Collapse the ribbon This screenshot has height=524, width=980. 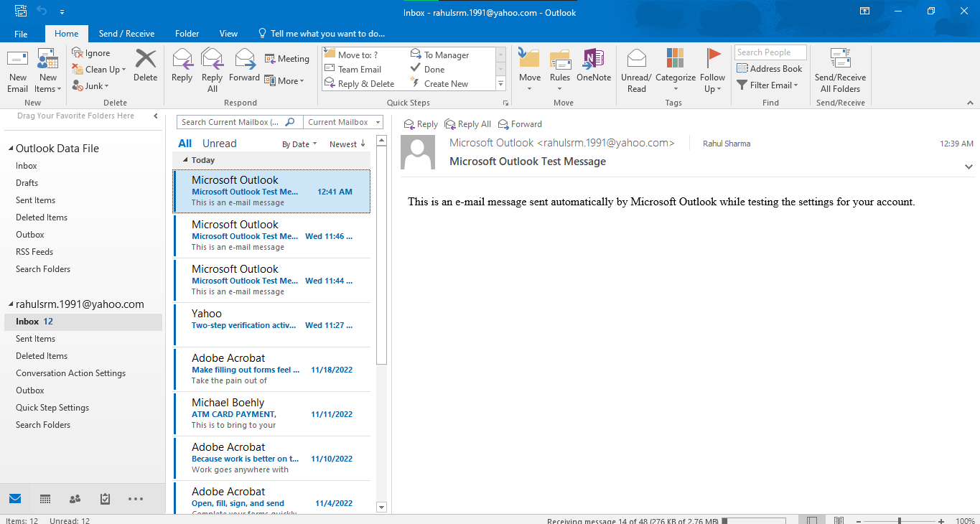pos(969,103)
